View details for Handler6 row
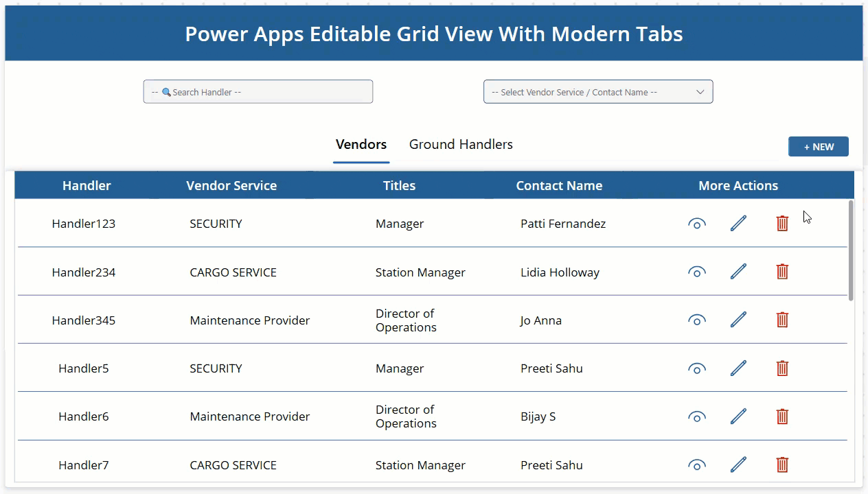Viewport: 868px width, 494px height. click(697, 416)
